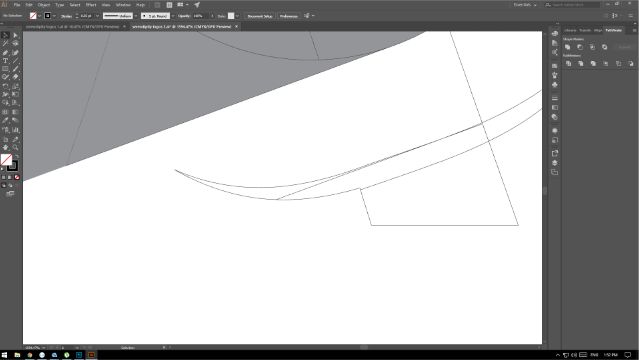The height and width of the screenshot is (360, 639).
Task: Click the Fill swatch in tools panel
Action: click(x=6, y=159)
